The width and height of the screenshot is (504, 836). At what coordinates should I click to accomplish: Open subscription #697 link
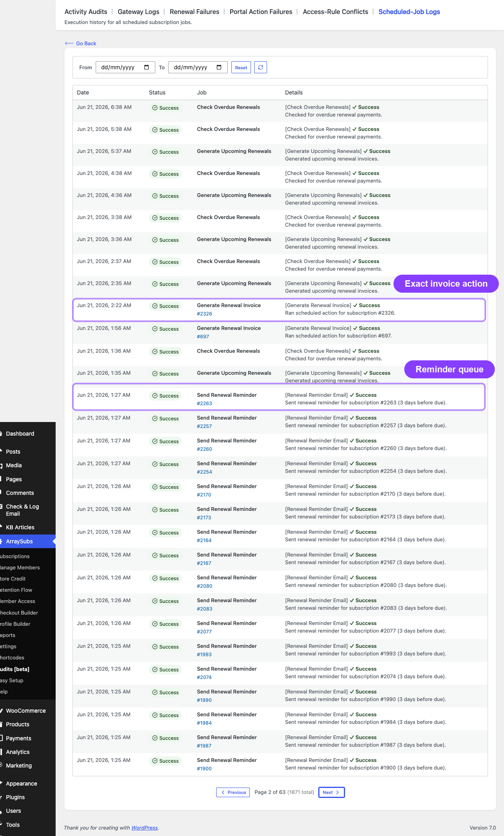coord(203,337)
